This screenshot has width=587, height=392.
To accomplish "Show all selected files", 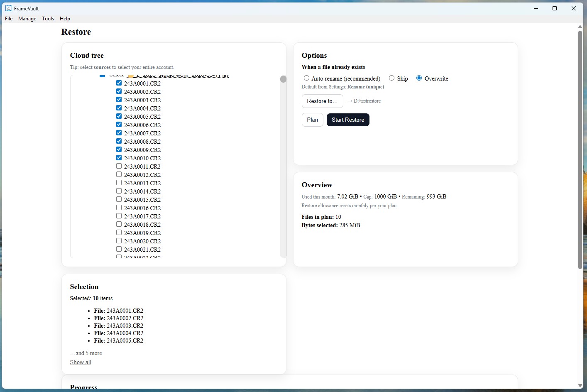I will coord(80,362).
